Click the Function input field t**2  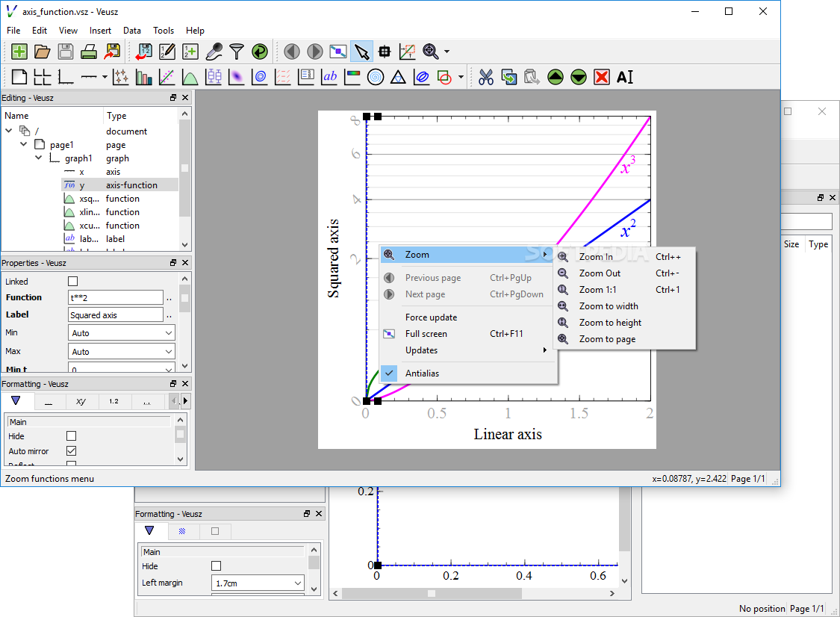[116, 297]
